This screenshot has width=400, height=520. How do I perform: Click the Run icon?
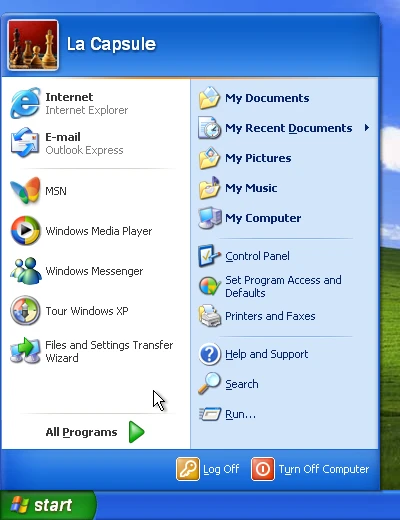point(210,414)
